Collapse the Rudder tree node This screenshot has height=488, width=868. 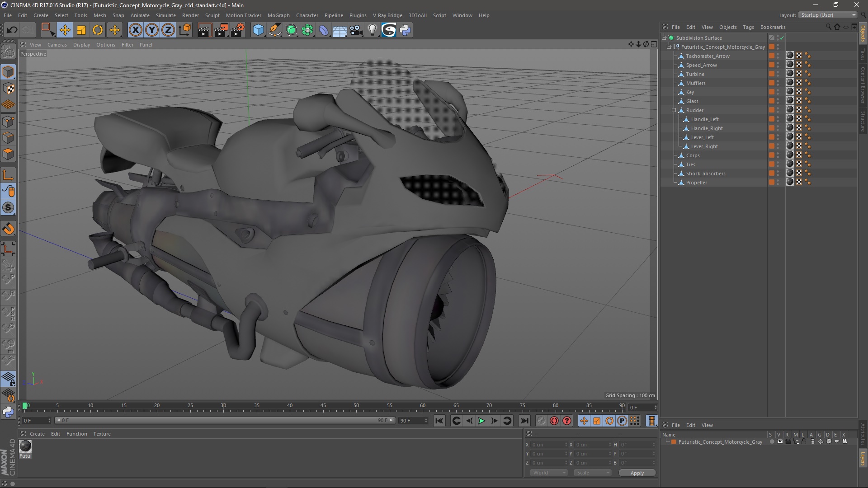(x=674, y=110)
